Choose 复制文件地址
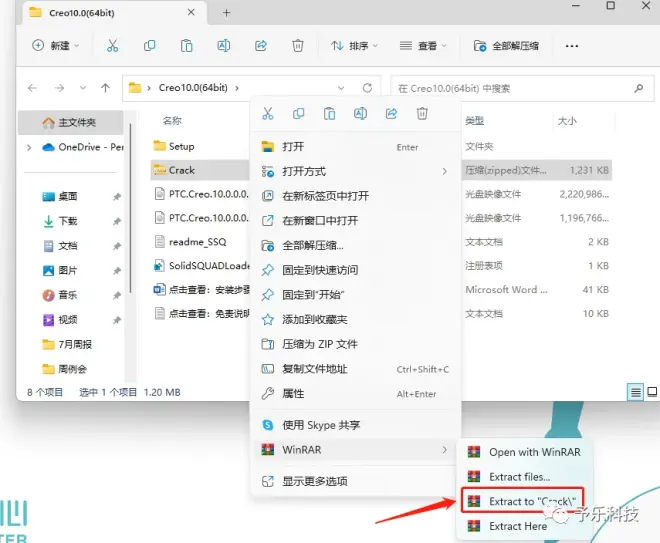The width and height of the screenshot is (660, 543). click(356, 369)
